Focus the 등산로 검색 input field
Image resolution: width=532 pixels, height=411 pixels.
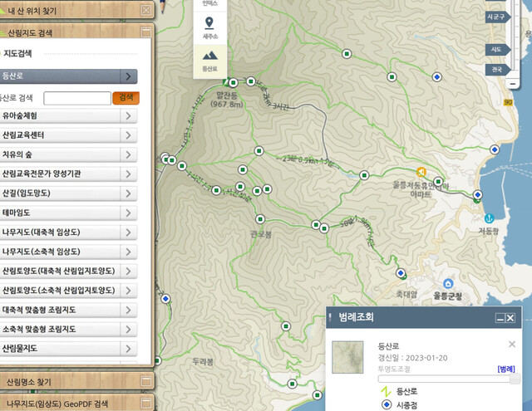click(x=77, y=98)
